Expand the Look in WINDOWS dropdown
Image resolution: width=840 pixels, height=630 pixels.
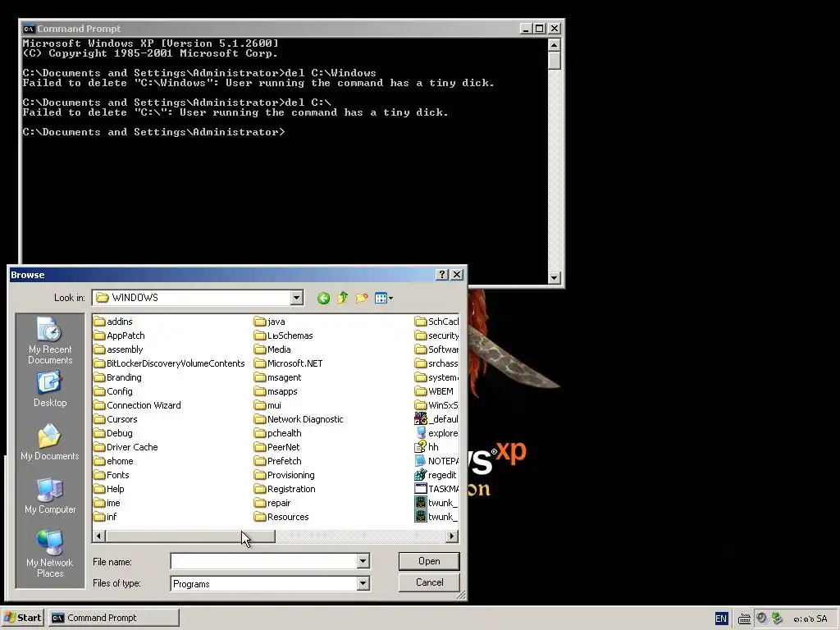pos(296,298)
